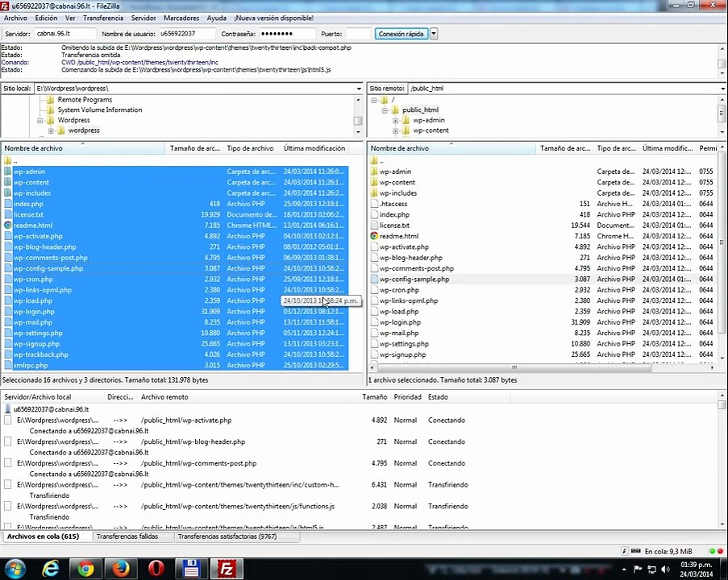Click the green status indicator light
This screenshot has height=580, width=728.
coord(712,551)
